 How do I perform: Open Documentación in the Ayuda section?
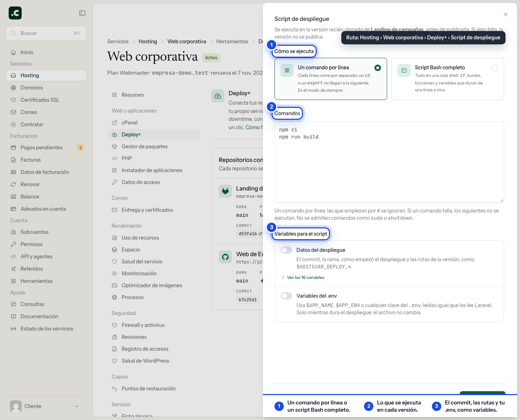(46, 316)
